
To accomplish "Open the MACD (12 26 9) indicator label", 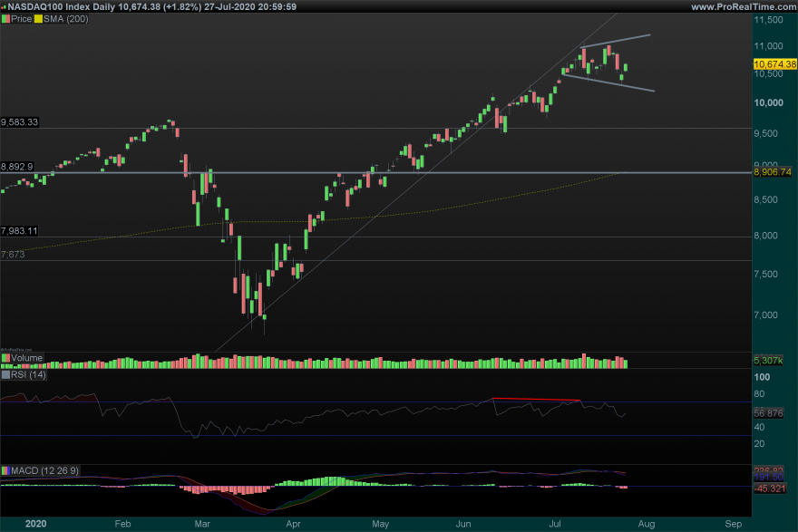I will (x=44, y=470).
